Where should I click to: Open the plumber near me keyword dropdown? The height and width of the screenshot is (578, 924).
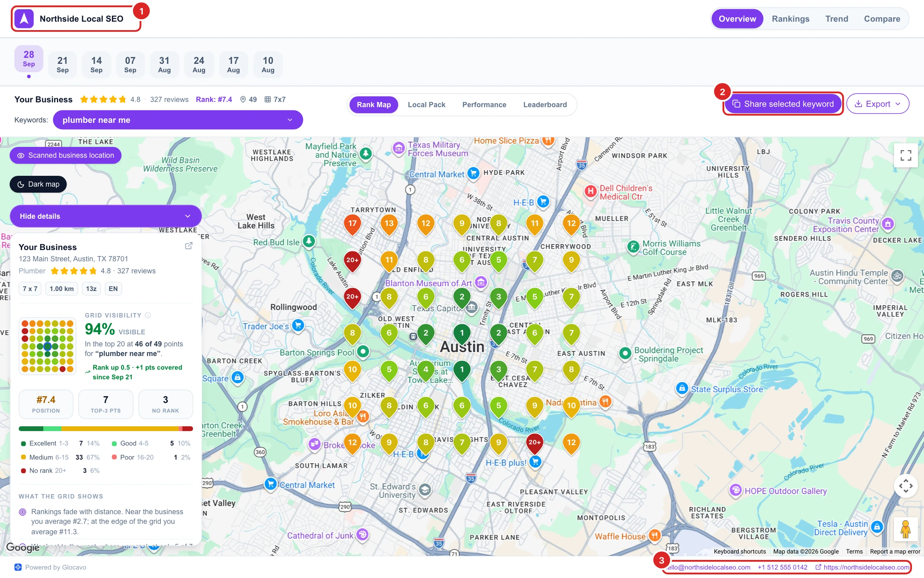pos(178,120)
